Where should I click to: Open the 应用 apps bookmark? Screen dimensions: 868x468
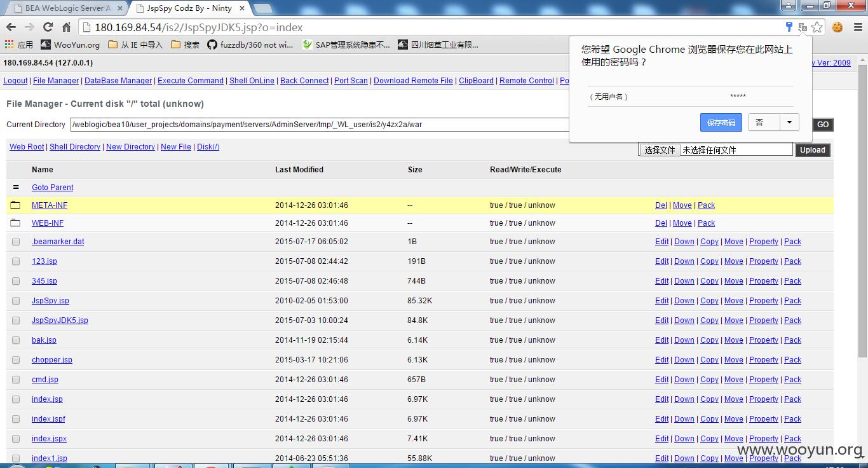coord(18,45)
